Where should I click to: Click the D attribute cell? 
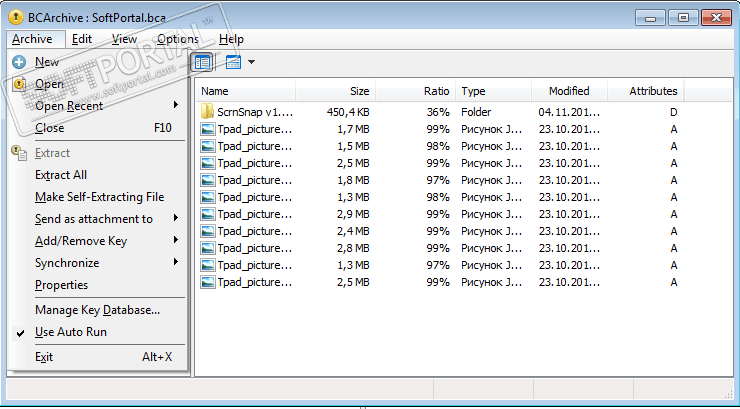[673, 112]
